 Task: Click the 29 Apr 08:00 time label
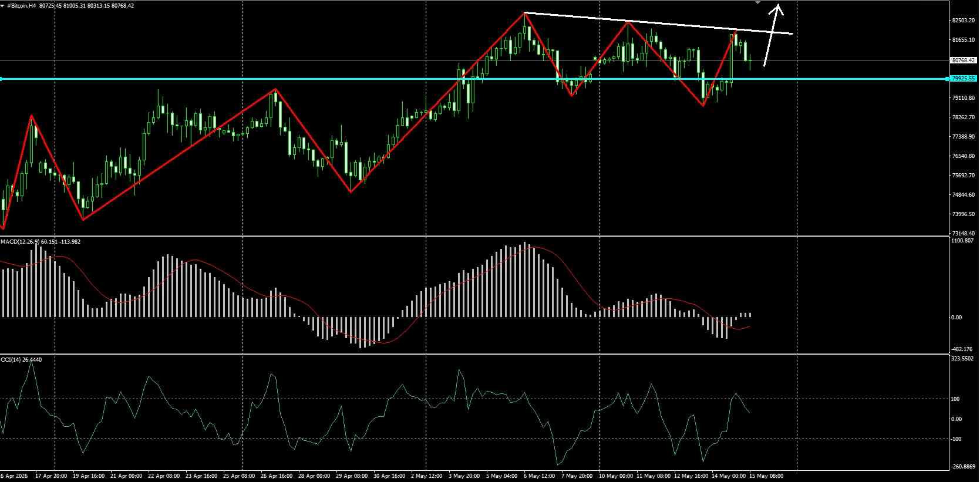tap(352, 476)
